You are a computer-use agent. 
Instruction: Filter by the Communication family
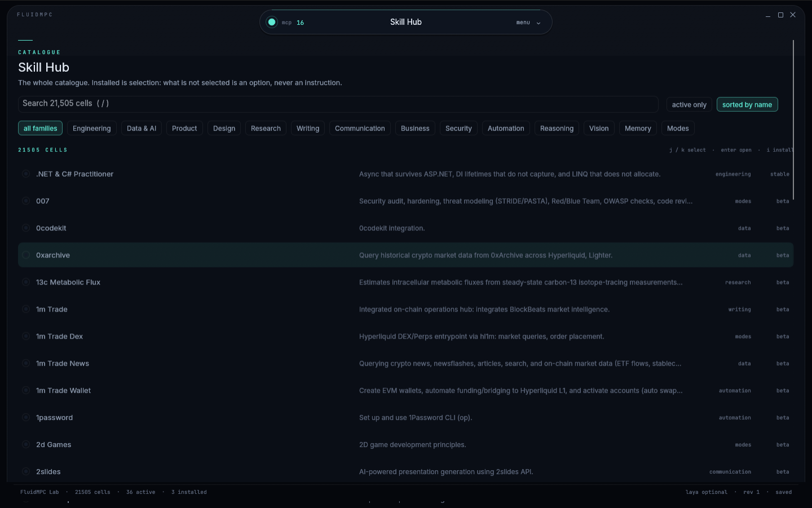pos(360,128)
